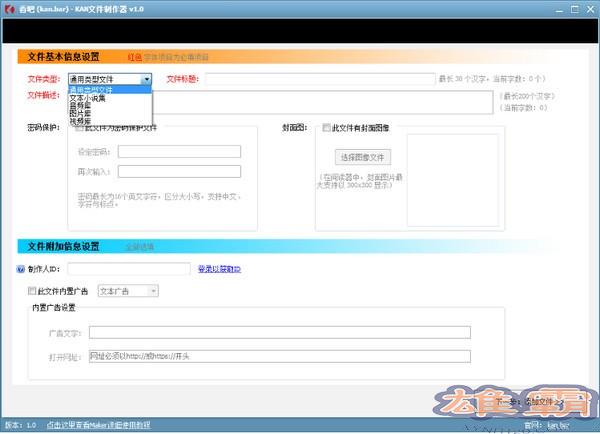Click the 再次输入 confirm password field
Screen dimensions: 600x434
pyautogui.click(x=179, y=171)
